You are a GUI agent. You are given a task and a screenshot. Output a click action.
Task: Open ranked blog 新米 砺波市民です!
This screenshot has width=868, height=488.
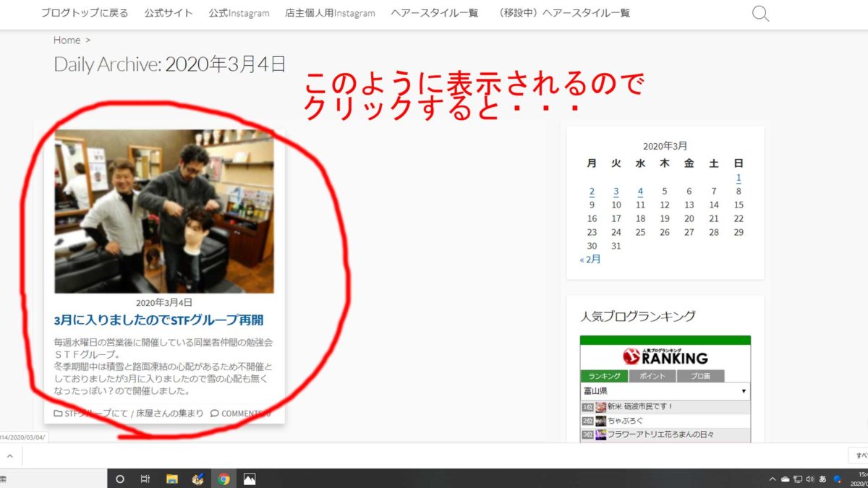point(640,407)
